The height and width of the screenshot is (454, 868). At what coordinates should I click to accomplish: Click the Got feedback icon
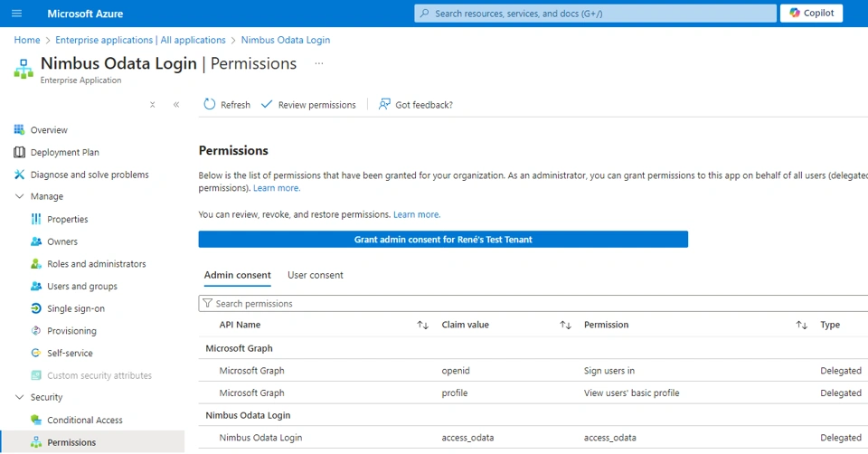(384, 104)
